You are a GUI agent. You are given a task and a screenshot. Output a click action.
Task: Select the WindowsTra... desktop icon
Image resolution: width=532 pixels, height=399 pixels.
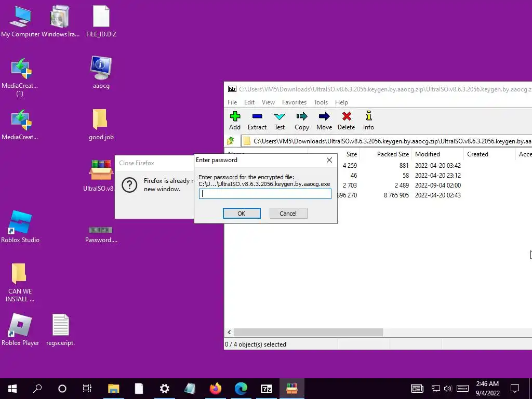pyautogui.click(x=60, y=21)
